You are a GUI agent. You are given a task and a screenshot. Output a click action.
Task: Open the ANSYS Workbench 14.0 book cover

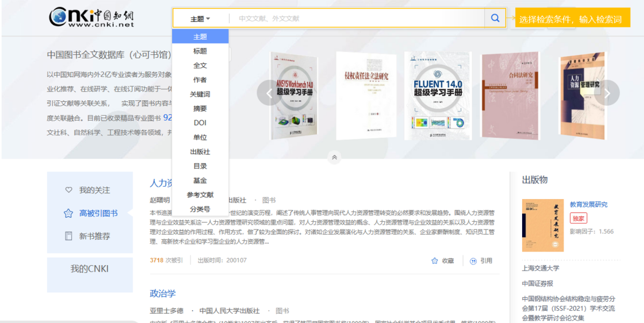[x=295, y=95]
